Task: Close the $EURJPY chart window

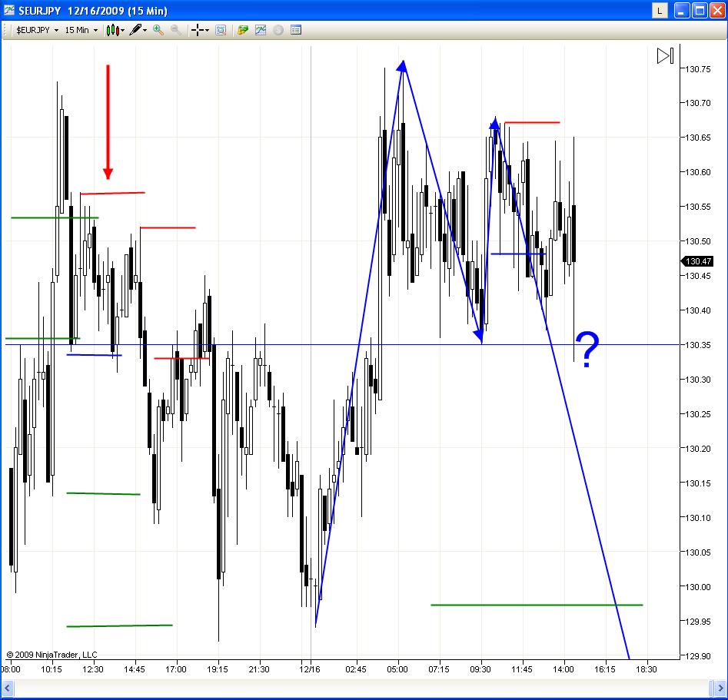Action: (717, 10)
